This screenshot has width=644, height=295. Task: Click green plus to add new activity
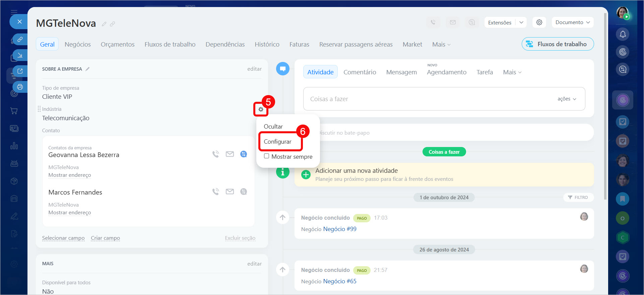(x=306, y=174)
